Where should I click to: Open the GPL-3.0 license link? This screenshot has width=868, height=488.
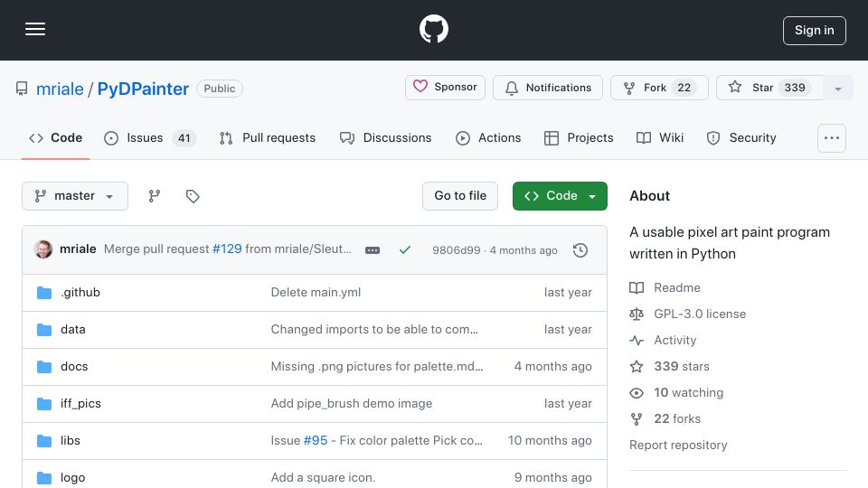click(687, 314)
